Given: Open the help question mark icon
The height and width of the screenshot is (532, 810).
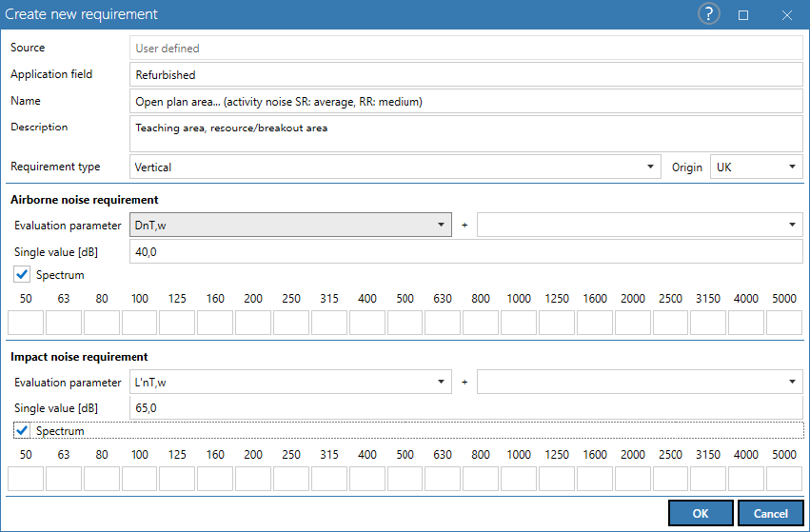Looking at the screenshot, I should [709, 14].
